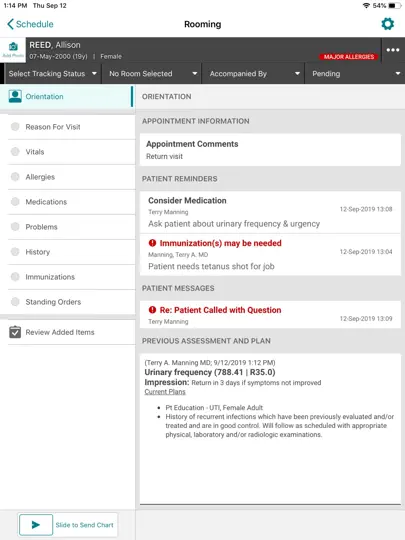
Task: Select the Vitals status circle
Action: coord(15,152)
